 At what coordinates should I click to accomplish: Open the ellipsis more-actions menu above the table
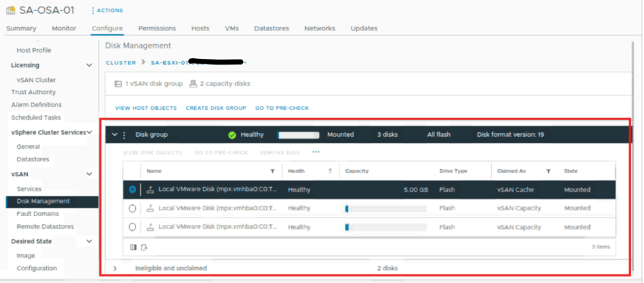(x=316, y=152)
